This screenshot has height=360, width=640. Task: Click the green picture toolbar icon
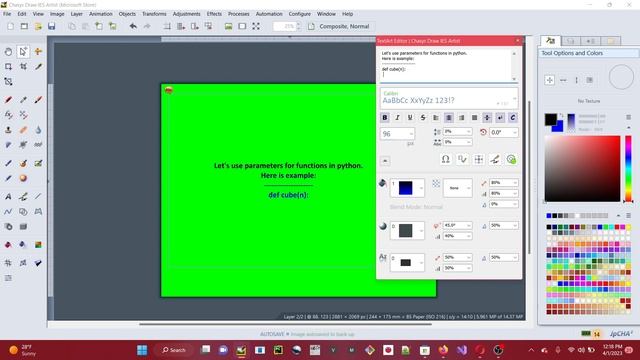228,26
